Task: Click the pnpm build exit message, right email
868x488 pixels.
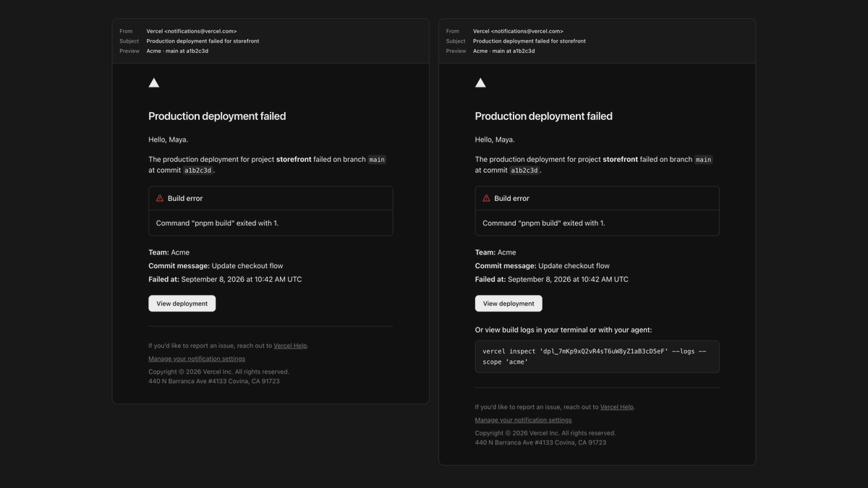Action: 544,223
